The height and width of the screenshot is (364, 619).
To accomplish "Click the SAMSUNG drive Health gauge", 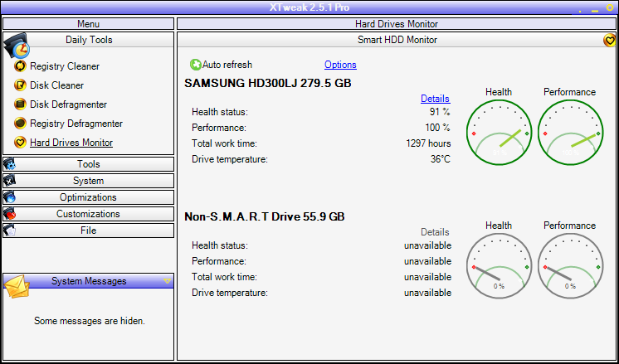I will (499, 133).
